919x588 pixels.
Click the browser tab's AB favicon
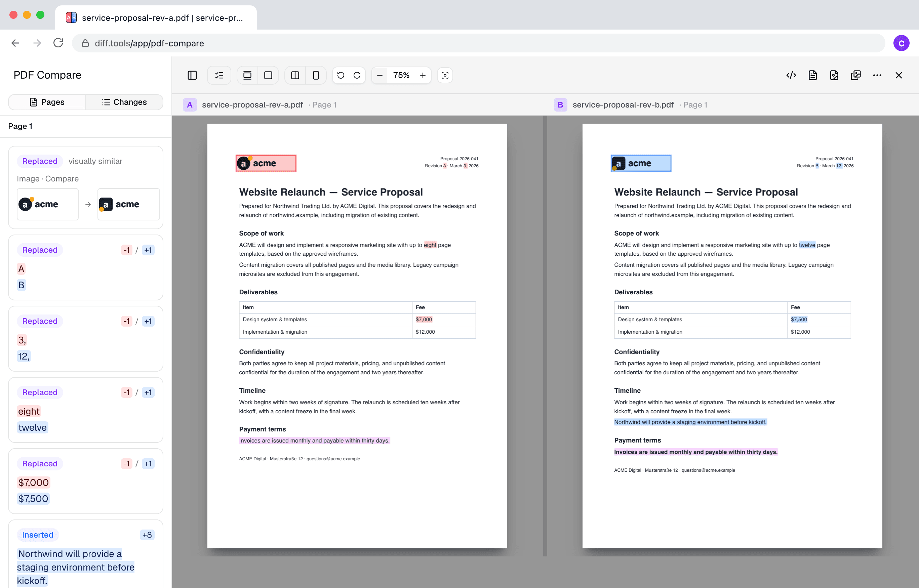(x=71, y=17)
